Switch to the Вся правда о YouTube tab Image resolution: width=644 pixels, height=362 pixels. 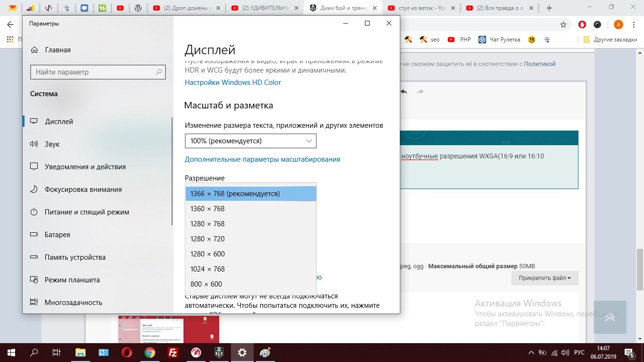click(x=498, y=8)
